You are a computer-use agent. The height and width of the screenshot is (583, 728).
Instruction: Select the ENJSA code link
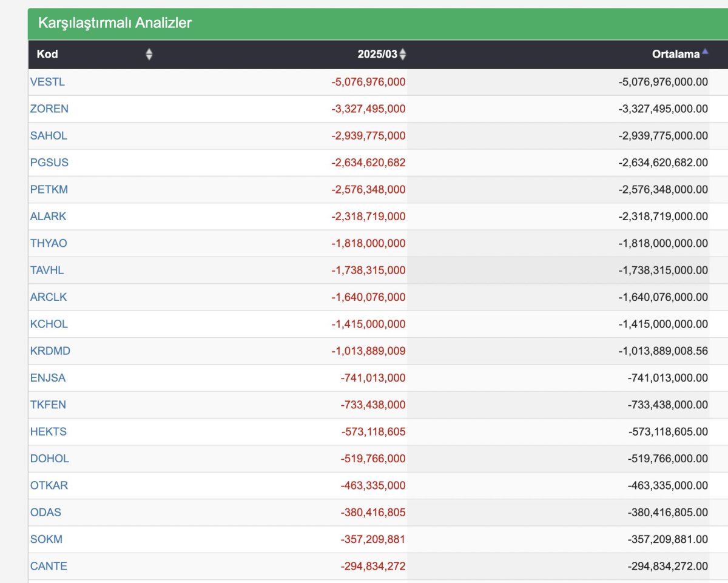coord(48,378)
